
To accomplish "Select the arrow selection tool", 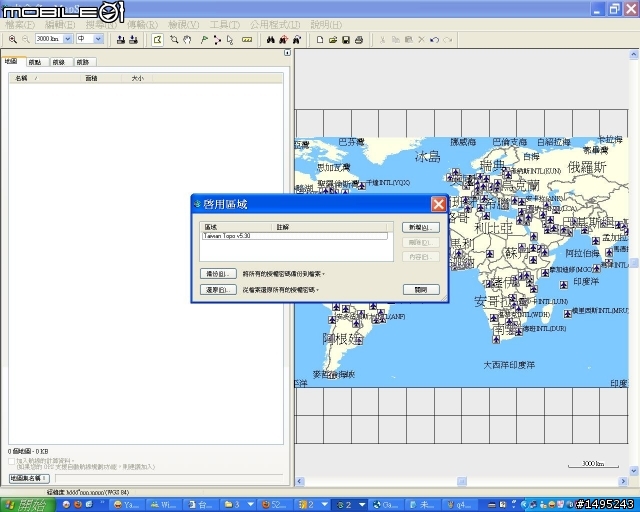I will (x=230, y=40).
